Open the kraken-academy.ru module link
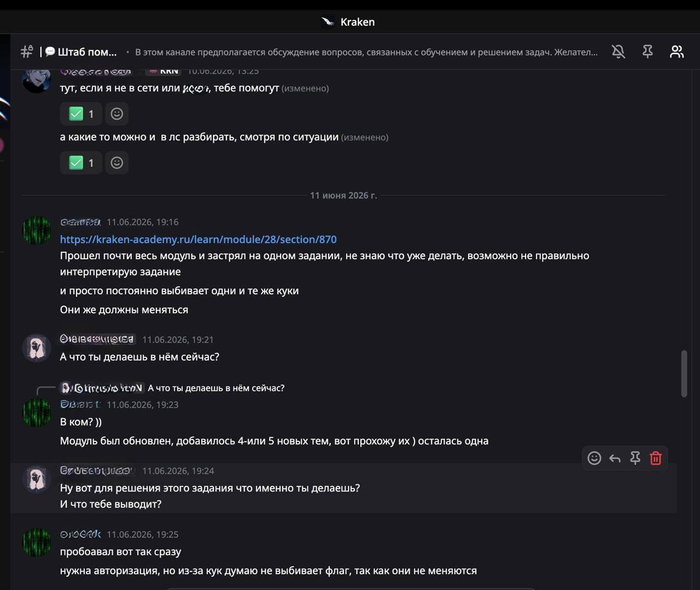The height and width of the screenshot is (590, 700). pyautogui.click(x=198, y=239)
